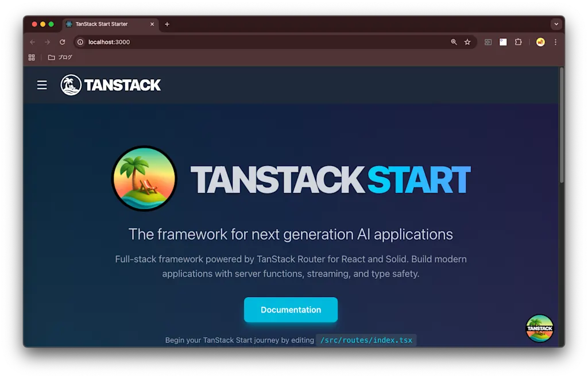Focus the localhost:3000 address bar

pyautogui.click(x=262, y=42)
